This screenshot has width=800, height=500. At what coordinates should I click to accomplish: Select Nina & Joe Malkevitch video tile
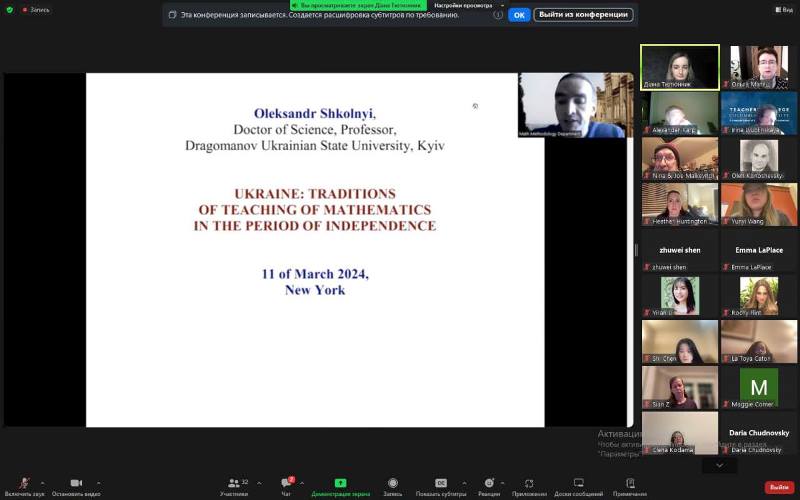(x=680, y=159)
